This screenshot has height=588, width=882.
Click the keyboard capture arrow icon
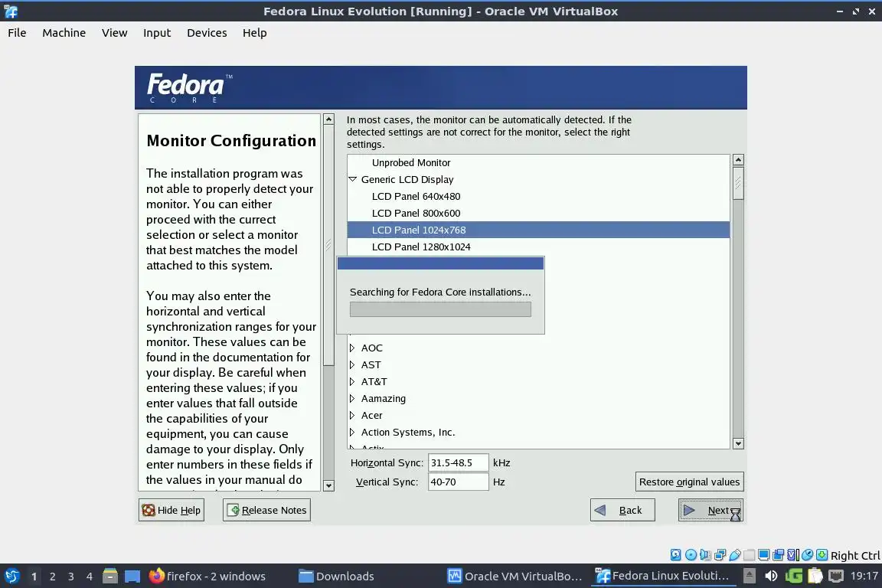click(x=822, y=555)
